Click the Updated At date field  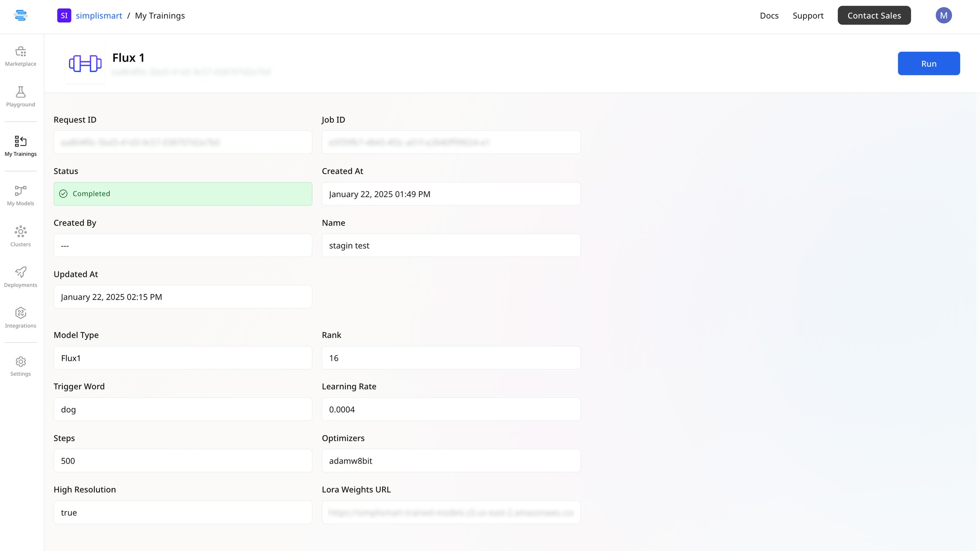click(x=183, y=297)
